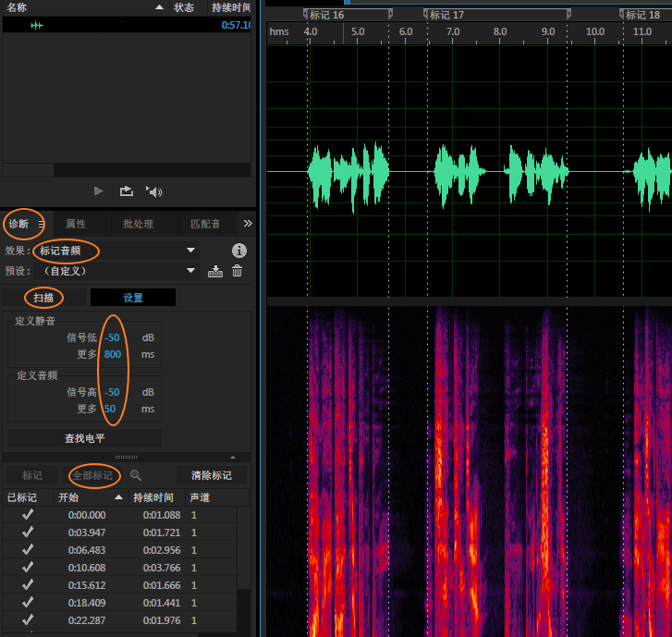Click the info icon beside 效果
The height and width of the screenshot is (637, 672).
point(239,251)
